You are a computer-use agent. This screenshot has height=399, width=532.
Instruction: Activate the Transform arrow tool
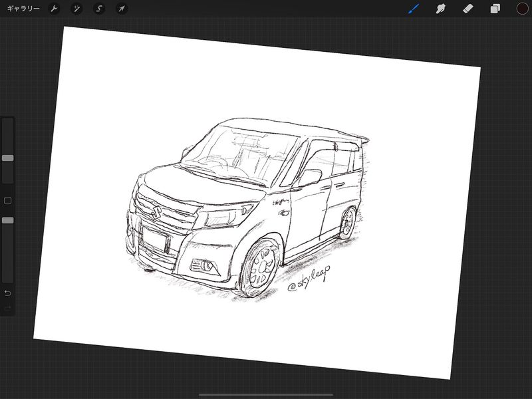[x=121, y=9]
